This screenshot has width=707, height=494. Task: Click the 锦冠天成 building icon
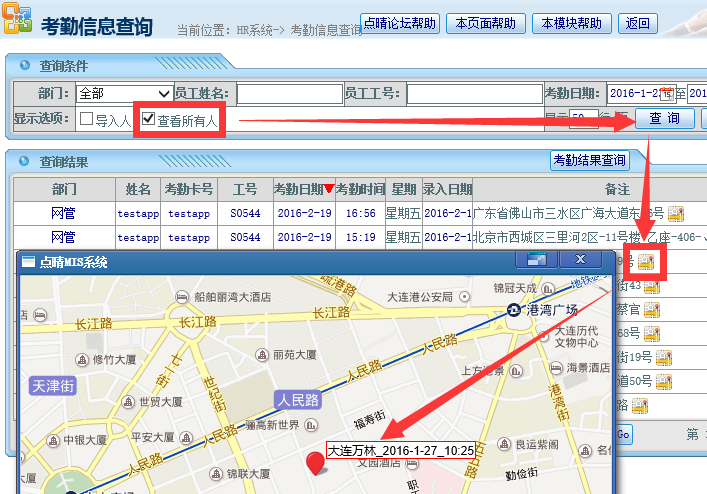tap(547, 288)
